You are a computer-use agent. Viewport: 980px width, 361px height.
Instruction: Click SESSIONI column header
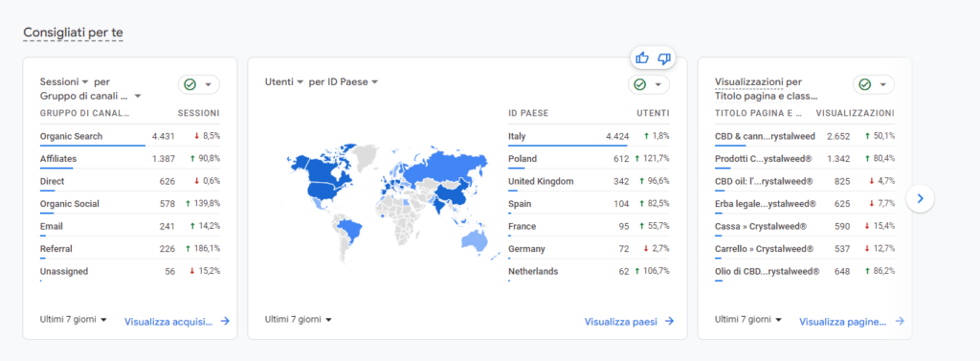pos(199,113)
